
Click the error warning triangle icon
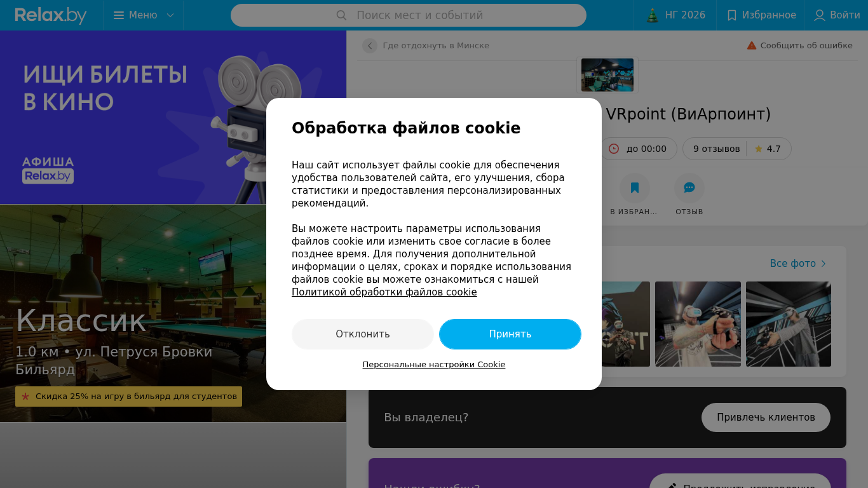coord(752,46)
